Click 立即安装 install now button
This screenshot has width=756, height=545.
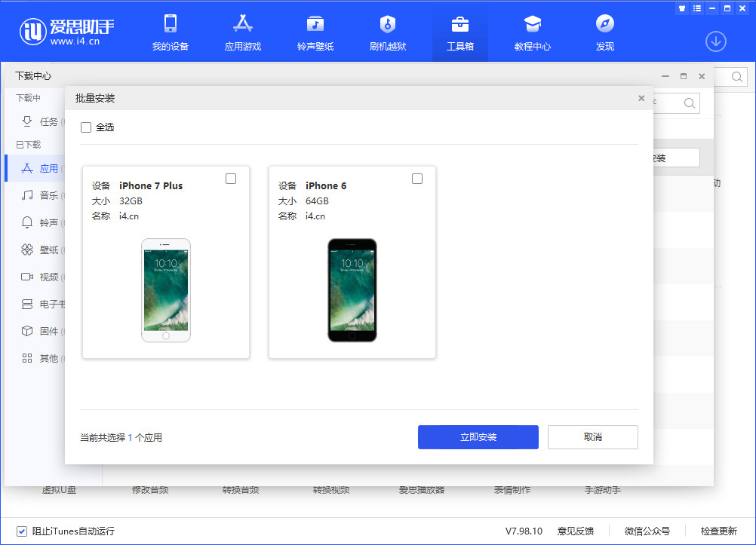[x=478, y=437]
